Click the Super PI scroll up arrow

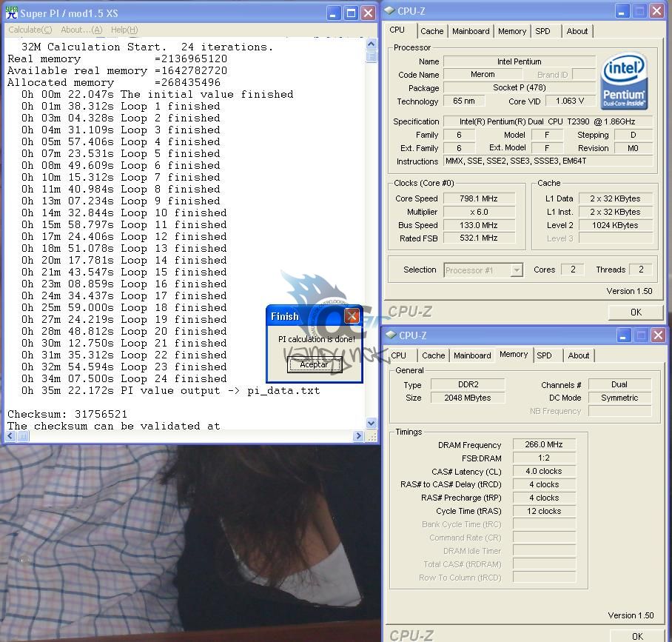click(371, 44)
